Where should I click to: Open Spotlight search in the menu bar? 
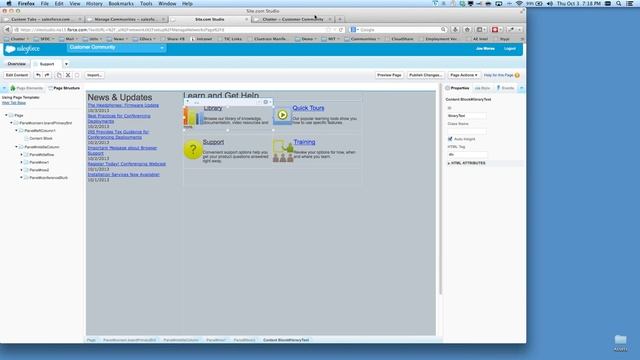[x=619, y=3]
